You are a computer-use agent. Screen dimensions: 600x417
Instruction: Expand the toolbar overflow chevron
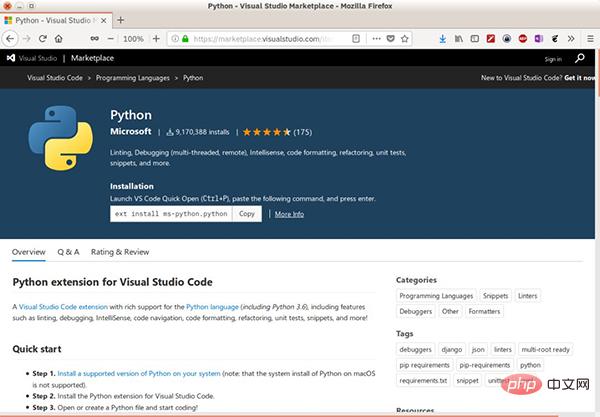(x=571, y=39)
